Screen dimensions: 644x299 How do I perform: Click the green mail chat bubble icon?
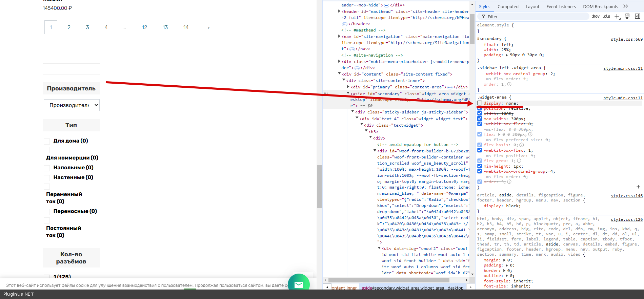coord(299,284)
